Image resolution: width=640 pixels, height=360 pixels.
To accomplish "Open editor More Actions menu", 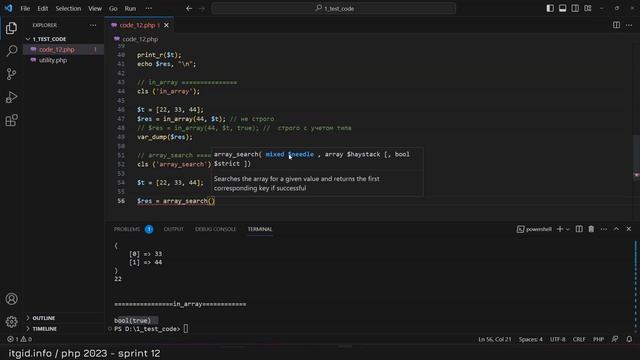I will click(629, 25).
